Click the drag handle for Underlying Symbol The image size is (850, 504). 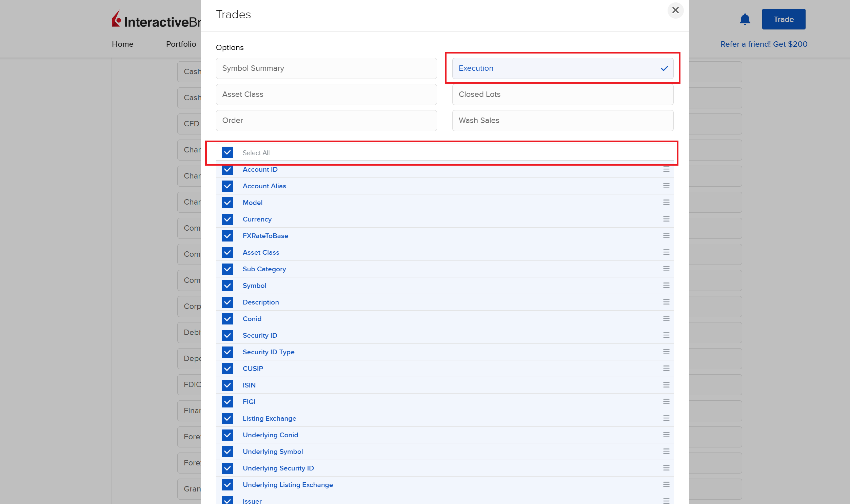coord(666,451)
